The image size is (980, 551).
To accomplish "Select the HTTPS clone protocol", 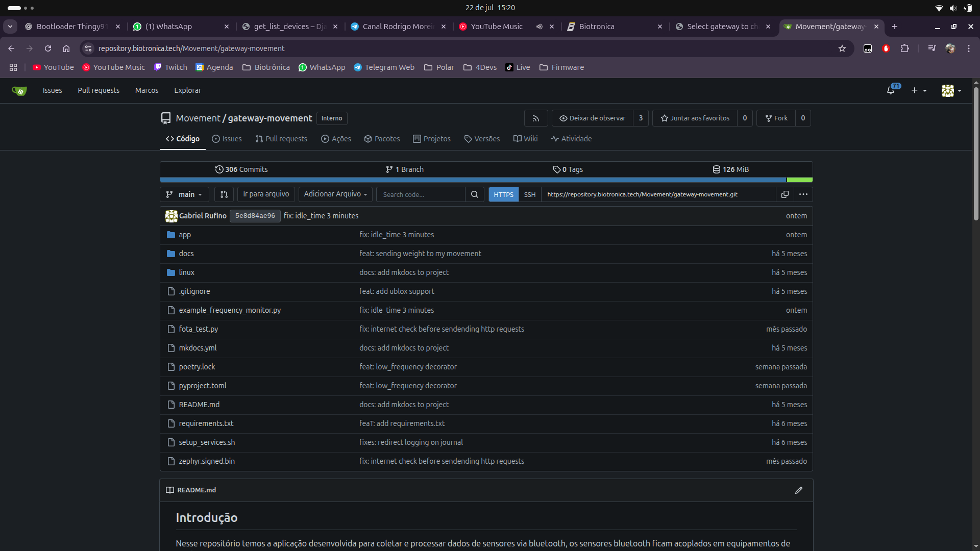I will coord(503,194).
